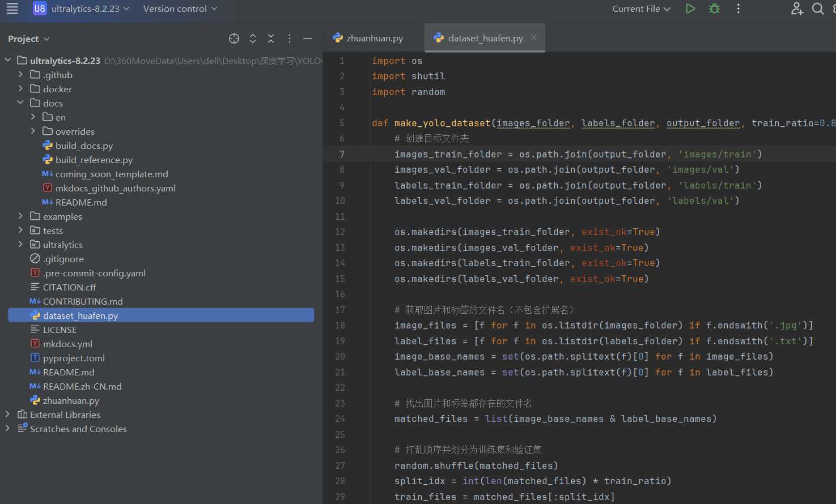This screenshot has height=504, width=836.
Task: Click the TOML icon beside pyproject.toml
Action: click(x=35, y=358)
